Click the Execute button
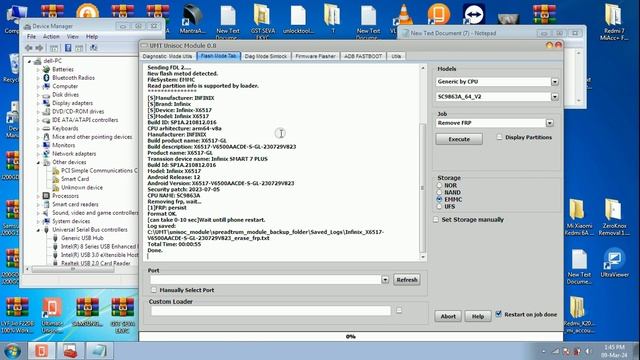This screenshot has height=360, width=640. 459,139
